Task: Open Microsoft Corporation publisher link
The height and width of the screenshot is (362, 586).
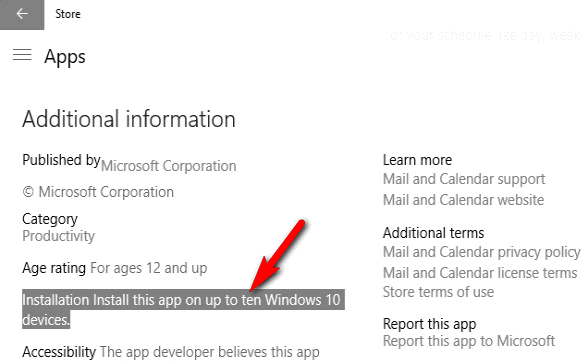Action: click(169, 166)
